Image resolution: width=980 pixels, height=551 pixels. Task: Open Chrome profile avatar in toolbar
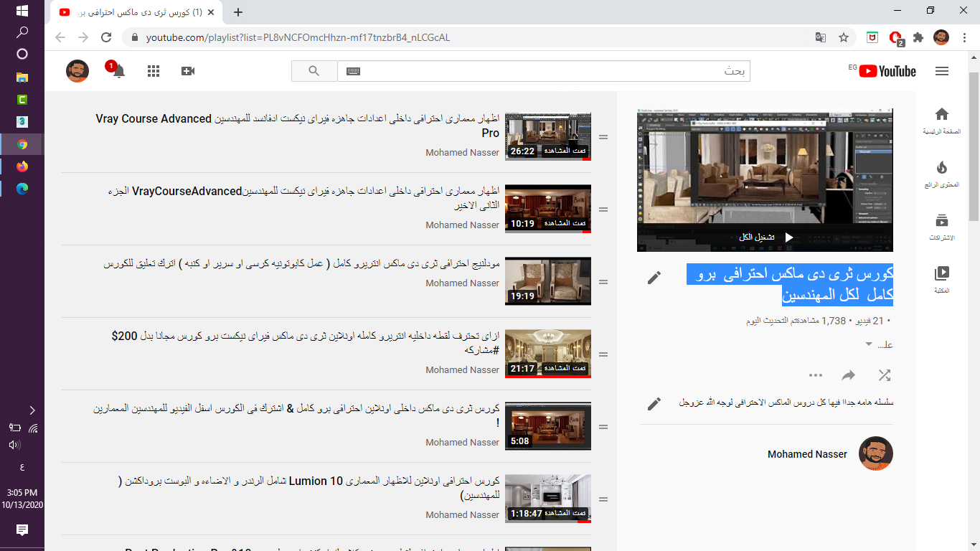(x=941, y=37)
